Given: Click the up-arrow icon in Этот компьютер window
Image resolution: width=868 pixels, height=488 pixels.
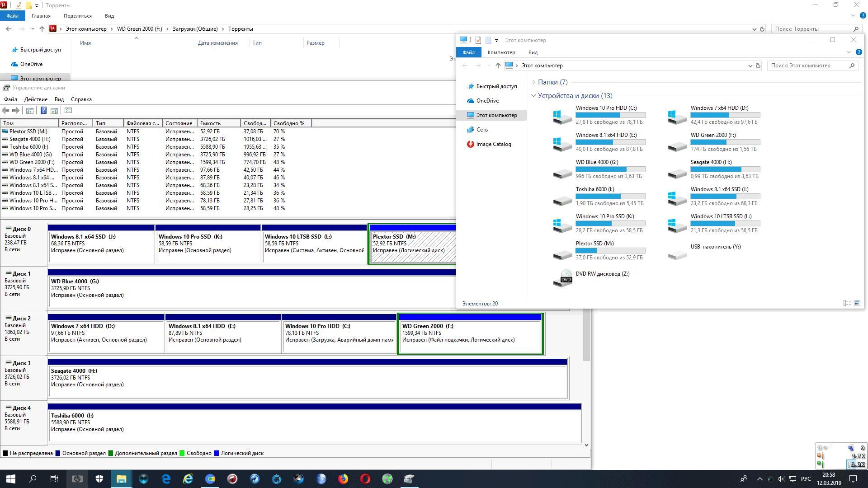Looking at the screenshot, I should click(x=498, y=66).
